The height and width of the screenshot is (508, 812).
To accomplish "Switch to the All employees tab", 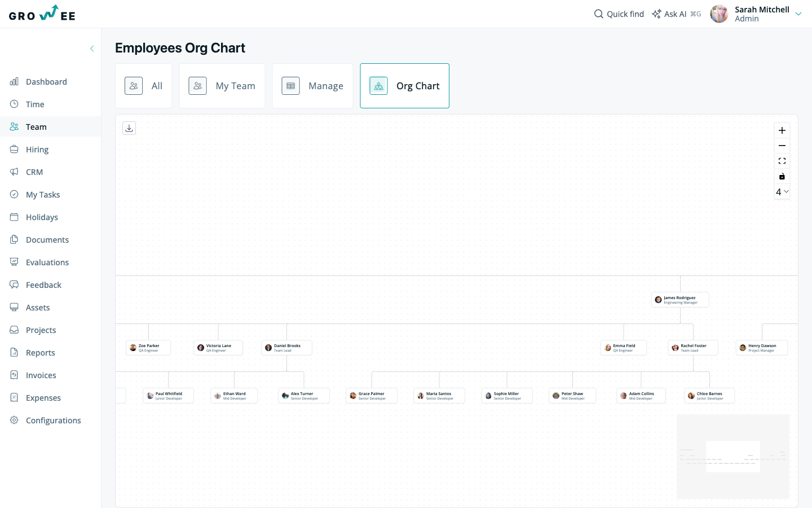I will point(144,86).
